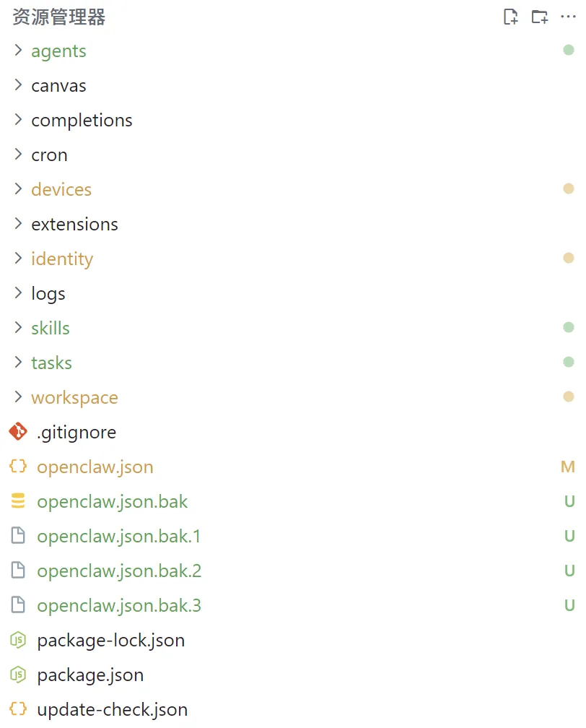Viewport: 586px width, 728px height.
Task: Expand the devices folder chevron
Action: (x=19, y=189)
